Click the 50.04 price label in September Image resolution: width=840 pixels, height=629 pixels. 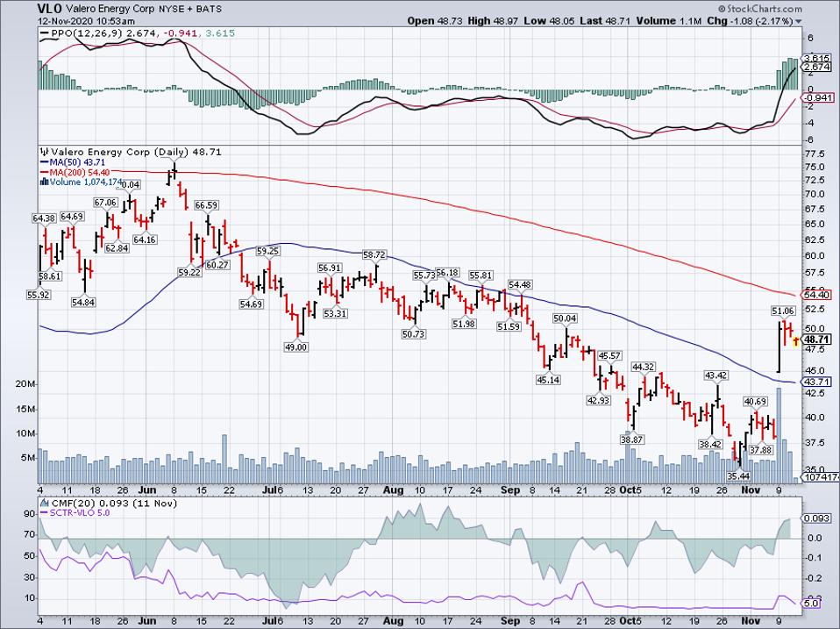566,318
